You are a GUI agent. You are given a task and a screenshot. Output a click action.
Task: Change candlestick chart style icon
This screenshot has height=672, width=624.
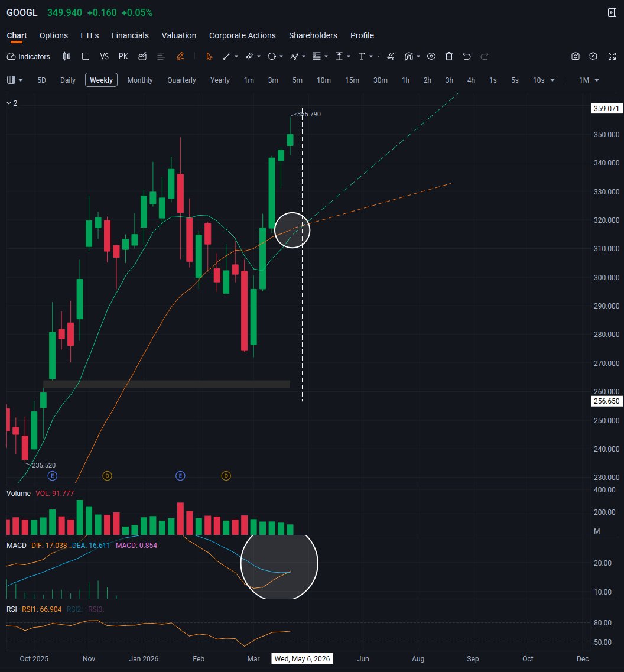click(x=66, y=57)
